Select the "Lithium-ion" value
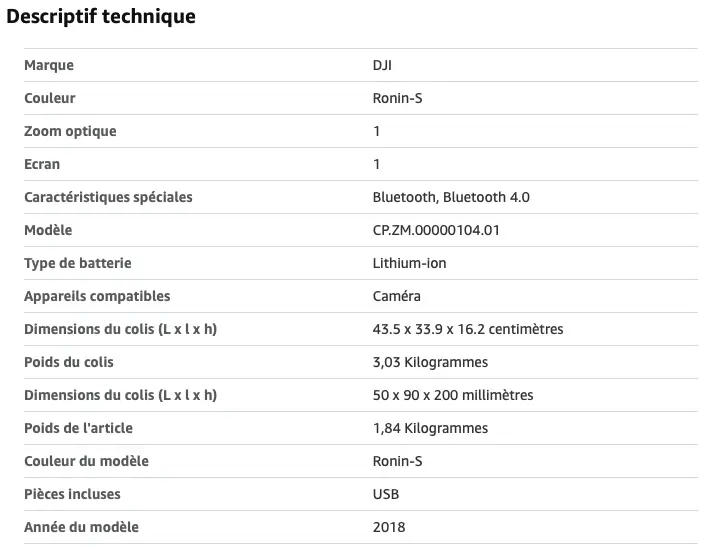 tap(409, 263)
